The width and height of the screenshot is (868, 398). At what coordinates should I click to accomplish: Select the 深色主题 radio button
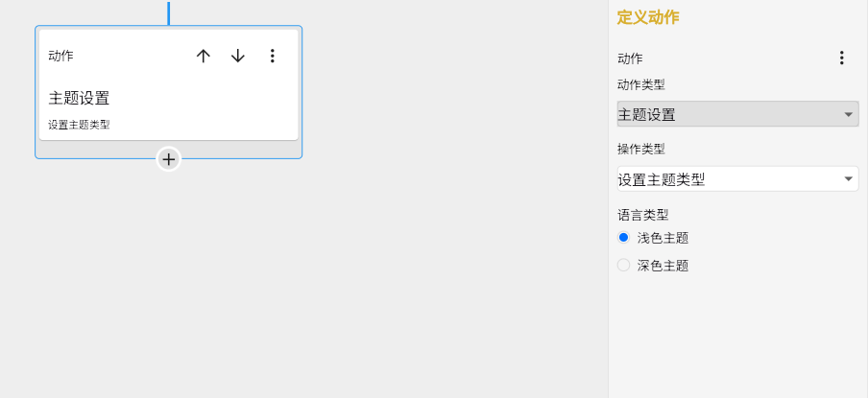click(x=624, y=266)
